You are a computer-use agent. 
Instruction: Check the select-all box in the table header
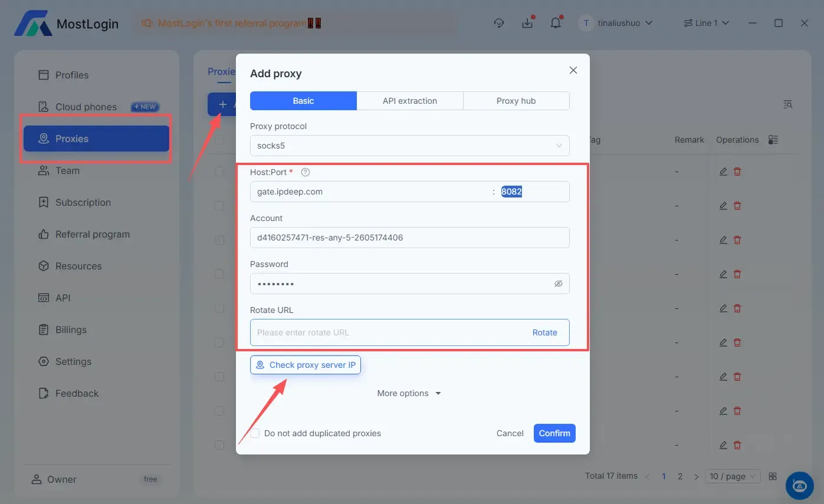220,140
